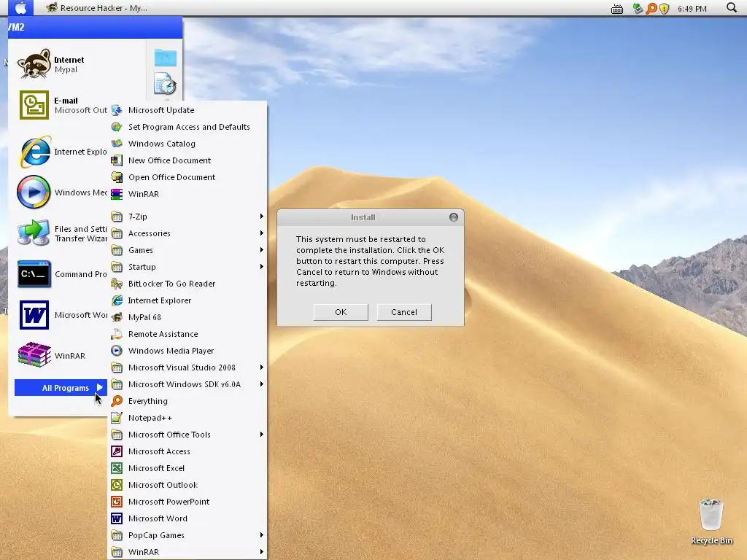Launch Microsoft Outlook in programs list
Viewport: 747px width, 560px height.
click(187, 485)
